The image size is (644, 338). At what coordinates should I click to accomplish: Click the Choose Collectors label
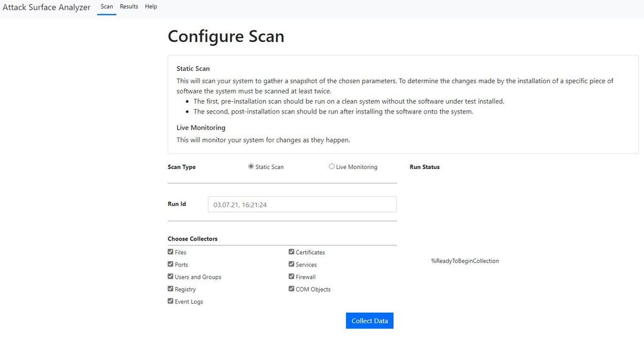193,239
